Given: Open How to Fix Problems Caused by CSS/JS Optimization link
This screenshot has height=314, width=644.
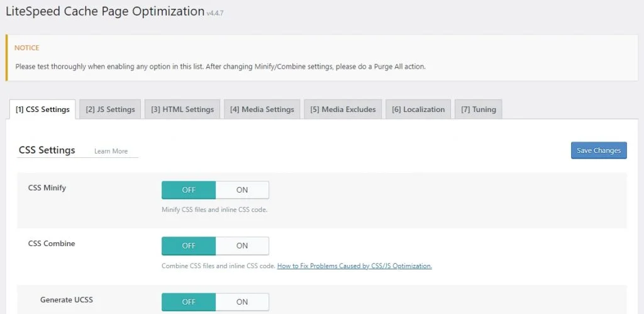Looking at the screenshot, I should point(355,266).
